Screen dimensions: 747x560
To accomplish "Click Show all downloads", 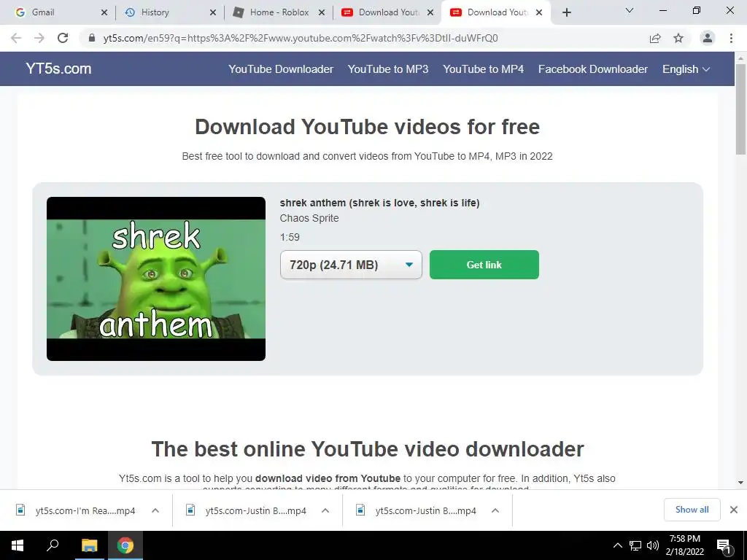I will coord(692,510).
